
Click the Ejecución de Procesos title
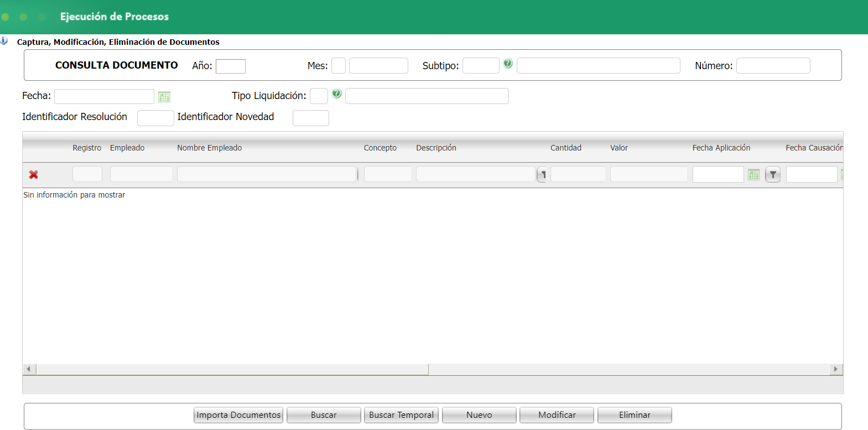(115, 17)
